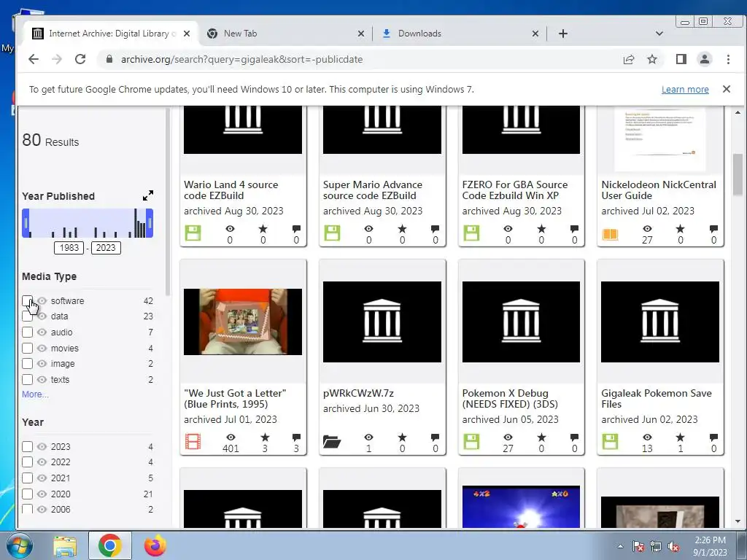
Task: Check the movies media type checkbox
Action: [x=27, y=348]
